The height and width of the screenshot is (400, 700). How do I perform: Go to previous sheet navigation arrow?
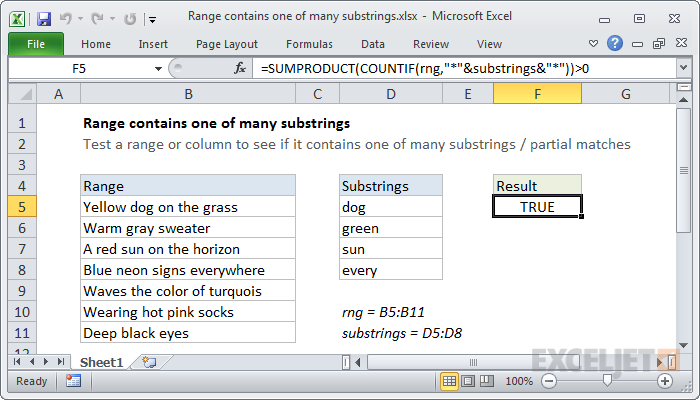[32, 362]
